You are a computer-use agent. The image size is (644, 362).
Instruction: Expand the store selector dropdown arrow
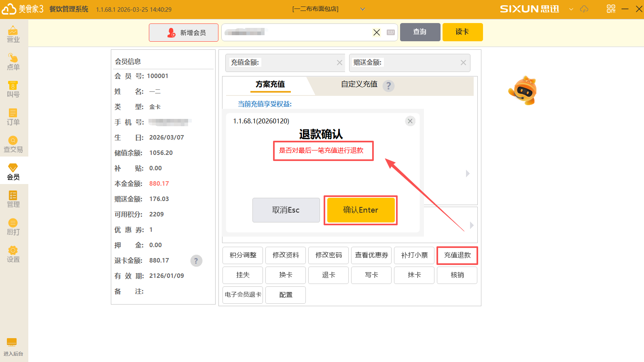coord(362,9)
